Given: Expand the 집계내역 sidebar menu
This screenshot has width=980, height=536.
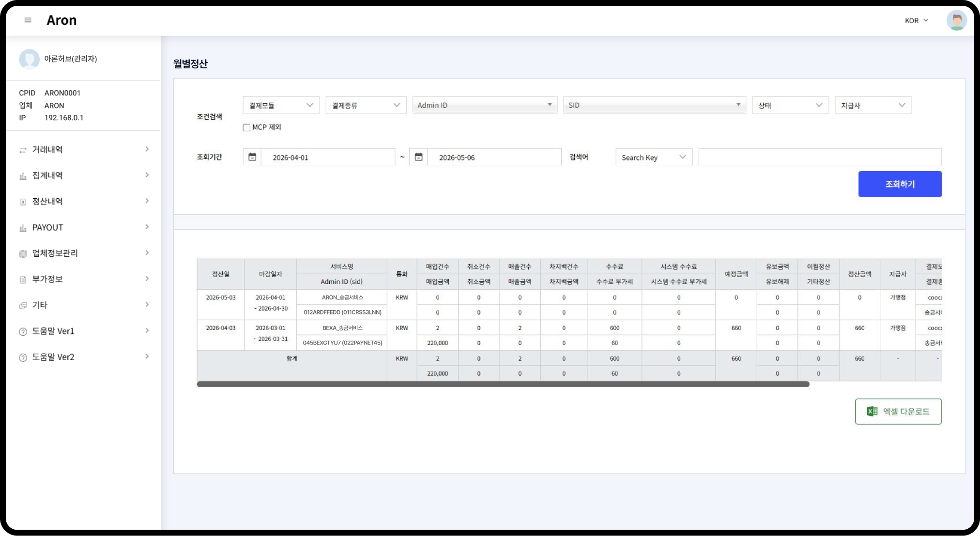Looking at the screenshot, I should coord(83,175).
